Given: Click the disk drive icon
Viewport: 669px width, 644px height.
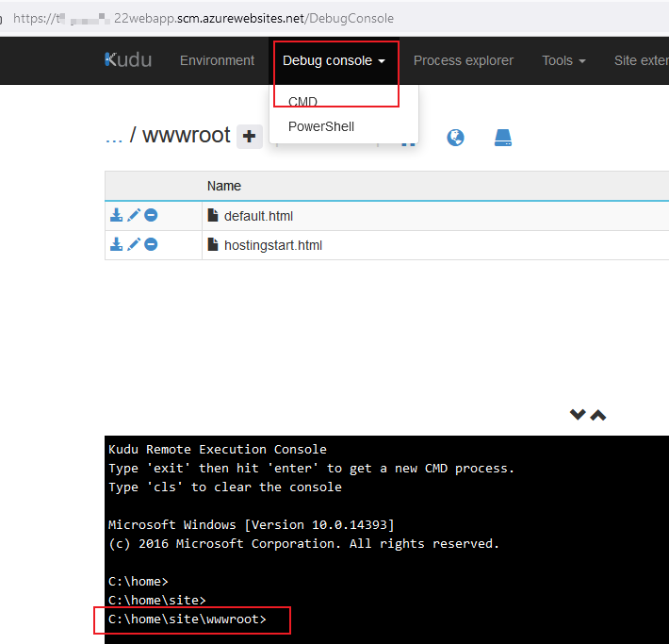Looking at the screenshot, I should [503, 138].
